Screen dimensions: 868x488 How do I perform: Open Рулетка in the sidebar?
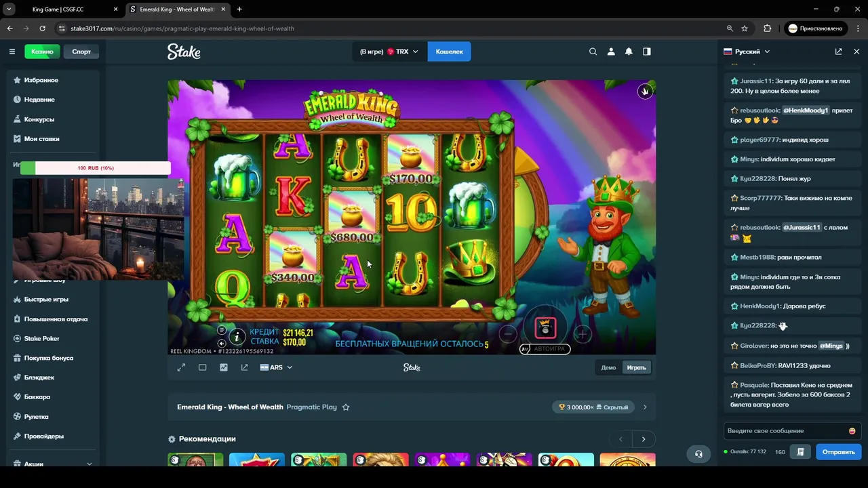click(x=53, y=417)
